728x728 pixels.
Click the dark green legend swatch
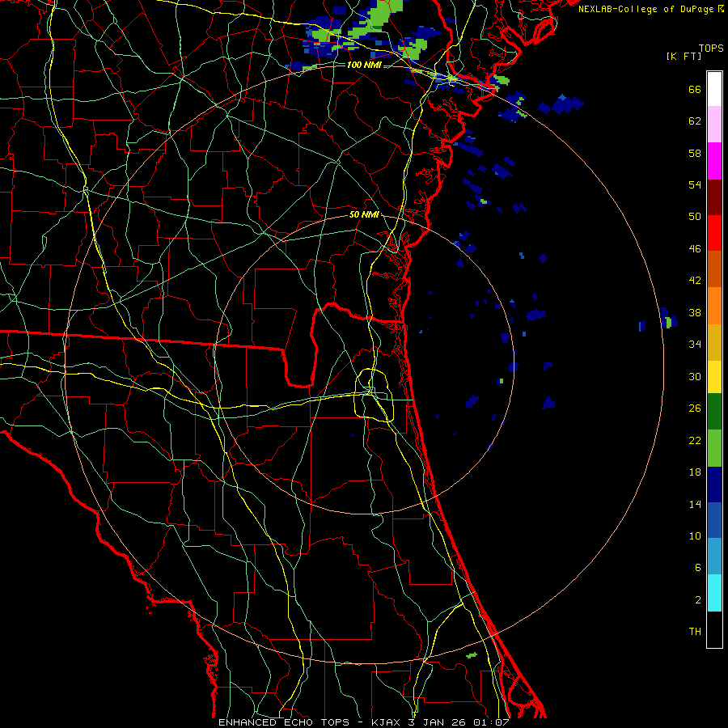[x=714, y=412]
